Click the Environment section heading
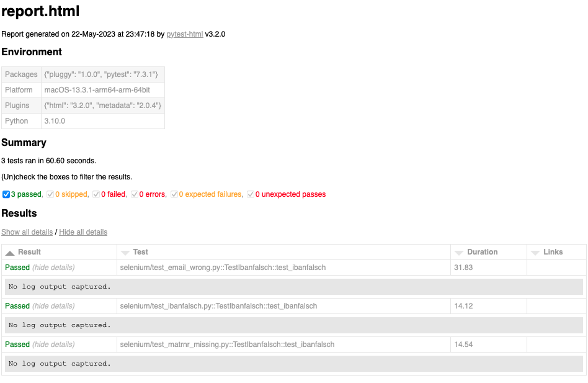 tap(32, 52)
